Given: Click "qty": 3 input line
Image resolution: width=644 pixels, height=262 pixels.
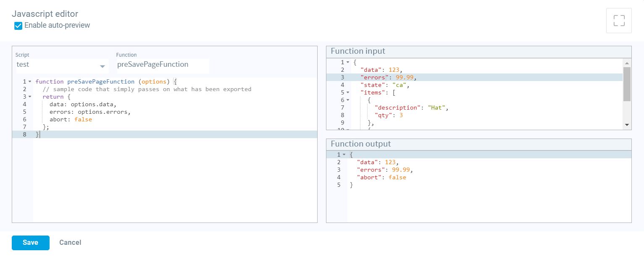Looking at the screenshot, I should [389, 115].
